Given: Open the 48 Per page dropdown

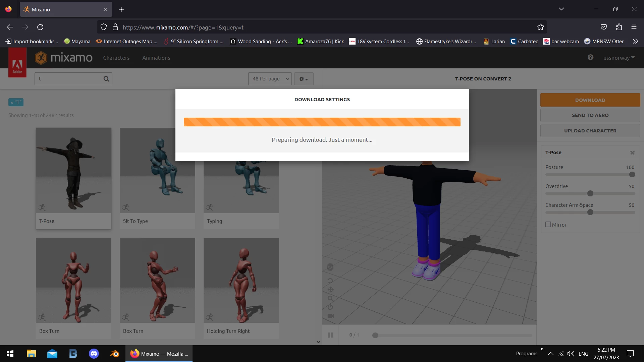Looking at the screenshot, I should pyautogui.click(x=270, y=79).
